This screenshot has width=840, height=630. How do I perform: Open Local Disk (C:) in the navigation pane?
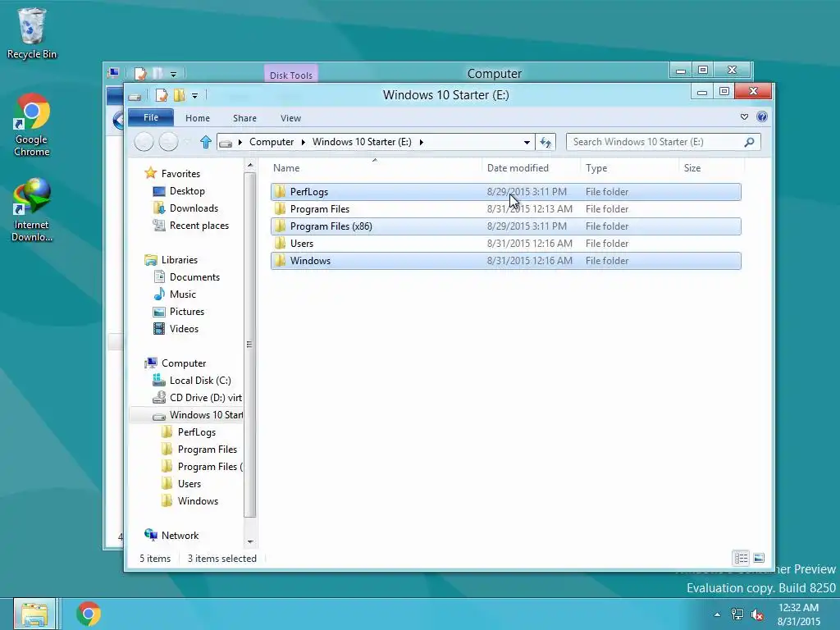tap(200, 381)
